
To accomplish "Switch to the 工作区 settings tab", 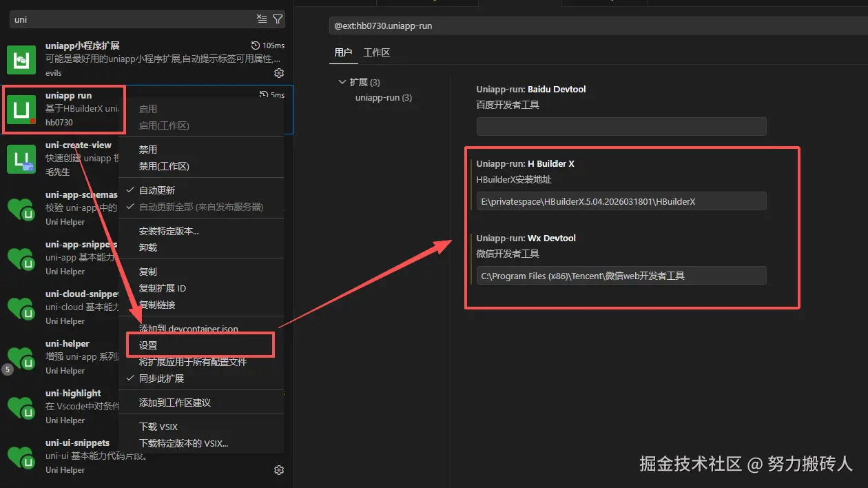I will 377,52.
